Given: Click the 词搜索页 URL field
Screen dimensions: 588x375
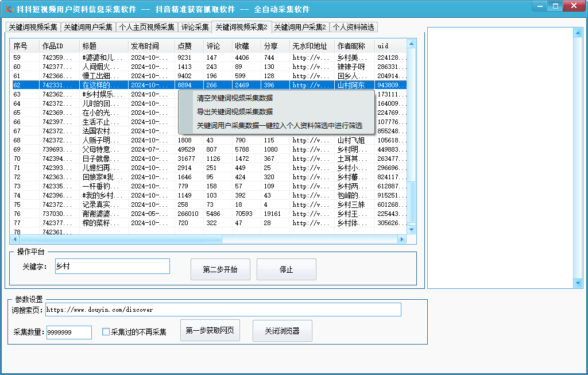Looking at the screenshot, I should (223, 310).
